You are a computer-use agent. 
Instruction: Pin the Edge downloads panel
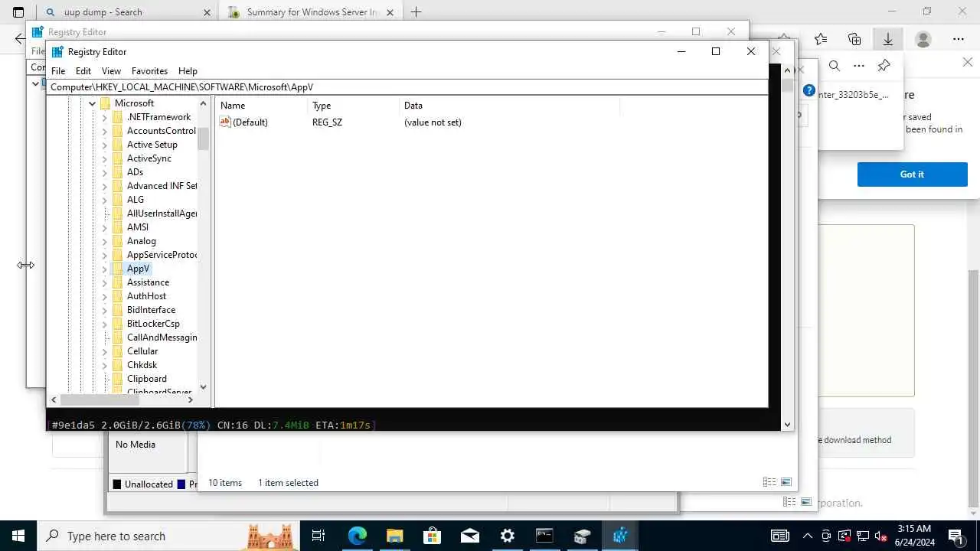click(x=884, y=66)
